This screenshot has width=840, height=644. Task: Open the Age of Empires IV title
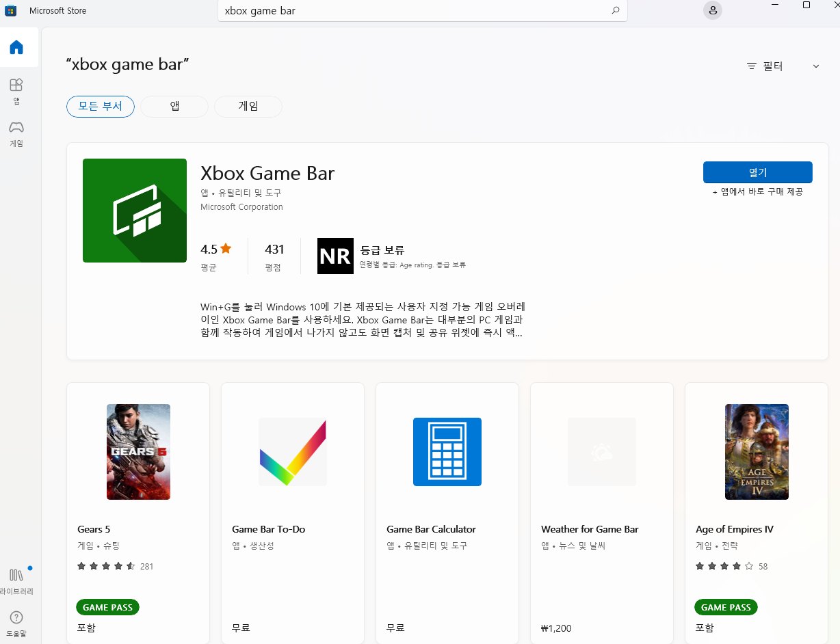(x=735, y=529)
